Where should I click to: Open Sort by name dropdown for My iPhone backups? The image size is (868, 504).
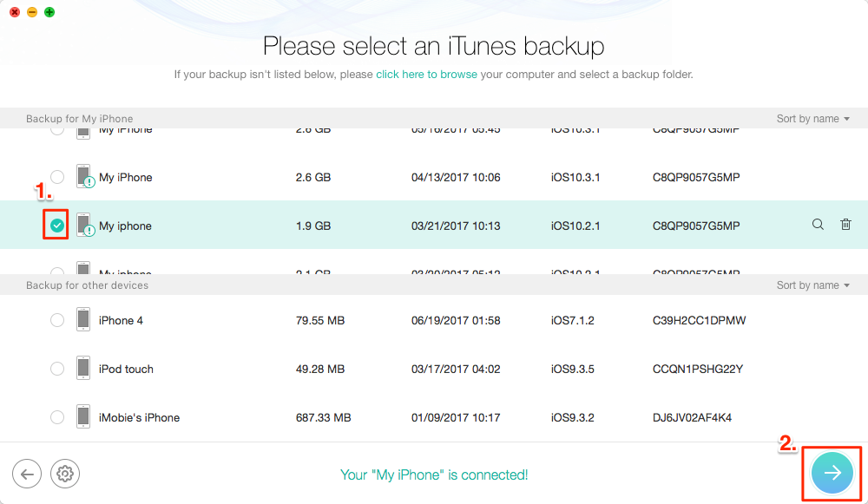[812, 119]
